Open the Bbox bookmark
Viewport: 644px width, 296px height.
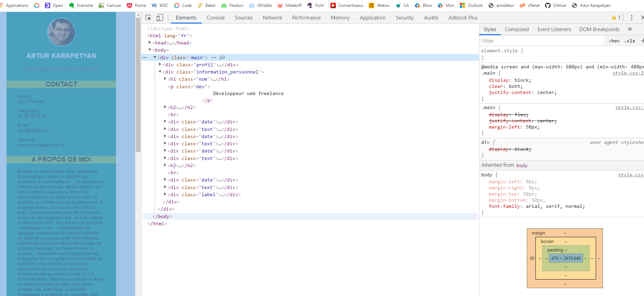pyautogui.click(x=423, y=5)
